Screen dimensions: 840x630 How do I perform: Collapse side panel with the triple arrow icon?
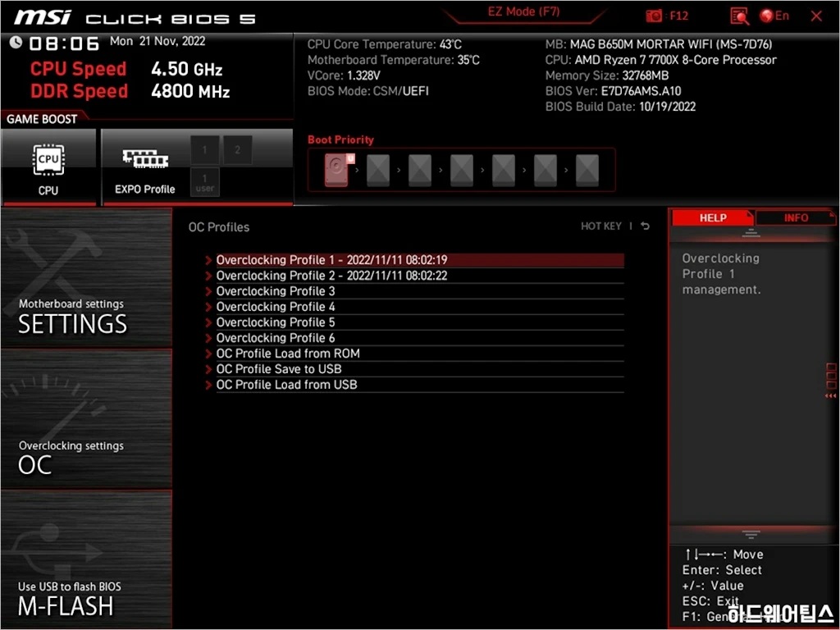pyautogui.click(x=830, y=396)
